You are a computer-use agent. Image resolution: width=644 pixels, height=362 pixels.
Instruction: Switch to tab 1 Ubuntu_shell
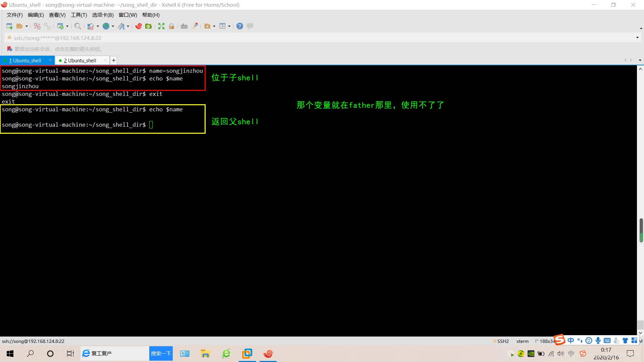pos(25,61)
